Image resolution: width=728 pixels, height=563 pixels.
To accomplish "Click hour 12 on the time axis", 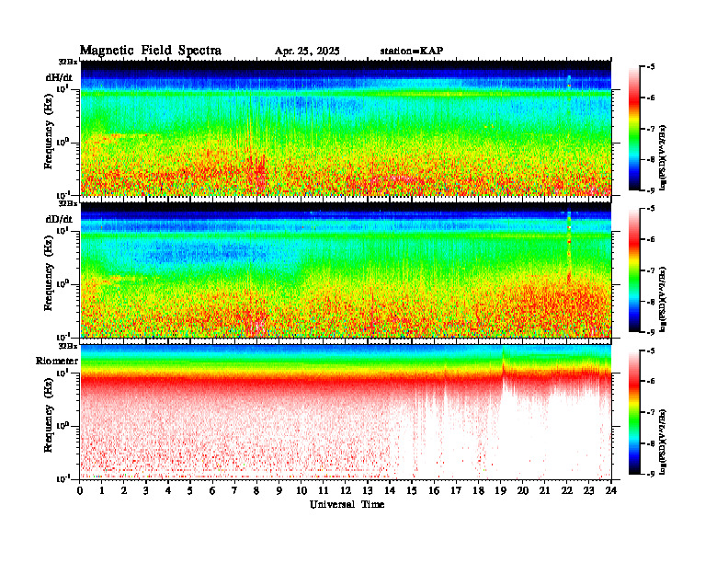I will click(x=346, y=490).
